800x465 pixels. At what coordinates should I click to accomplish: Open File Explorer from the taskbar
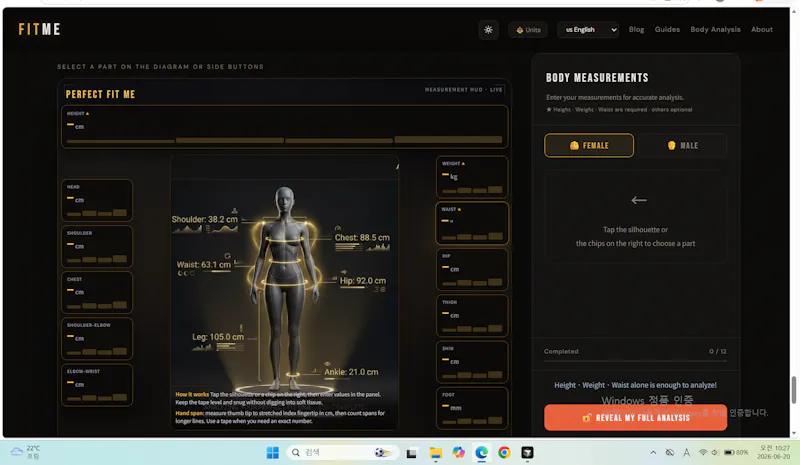[x=435, y=452]
